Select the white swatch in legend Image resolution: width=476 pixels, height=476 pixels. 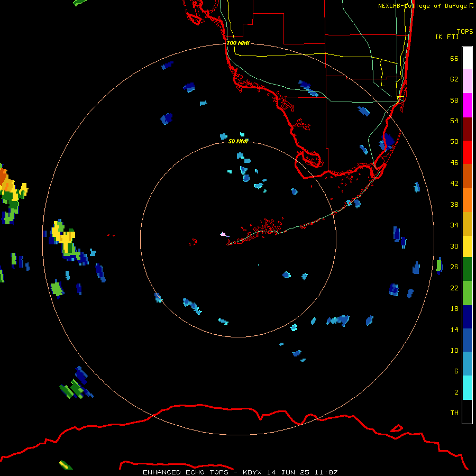467,58
